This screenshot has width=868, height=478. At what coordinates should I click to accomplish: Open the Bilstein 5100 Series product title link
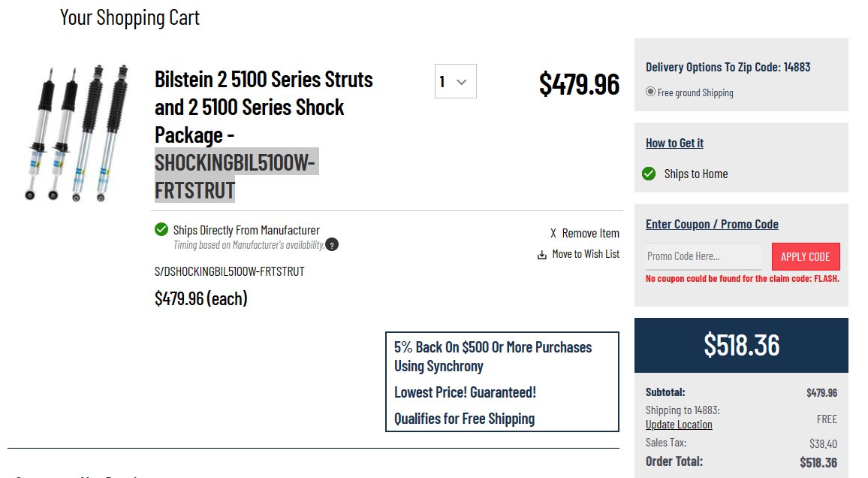(x=264, y=135)
